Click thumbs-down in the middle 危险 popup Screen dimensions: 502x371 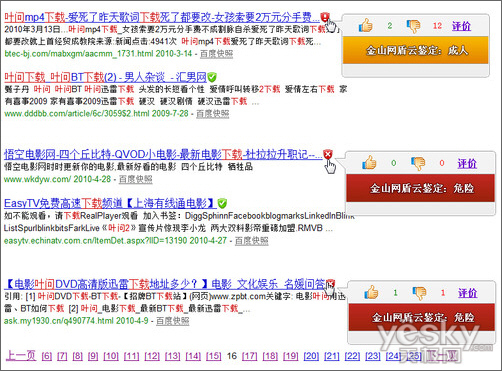pos(418,164)
